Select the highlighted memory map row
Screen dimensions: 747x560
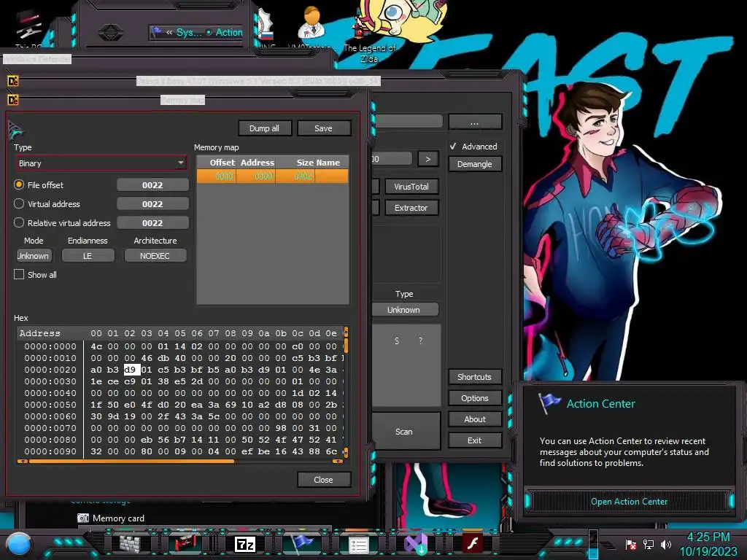(x=273, y=176)
